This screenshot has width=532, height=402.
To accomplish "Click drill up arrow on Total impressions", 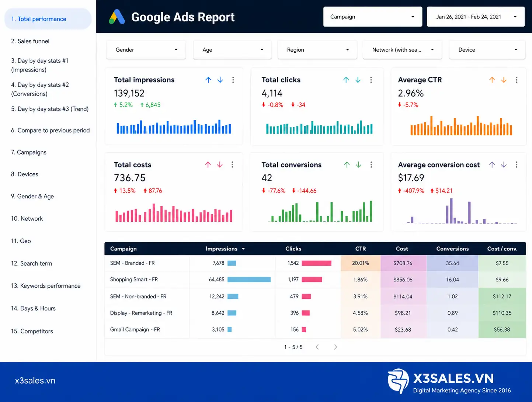I will click(208, 80).
